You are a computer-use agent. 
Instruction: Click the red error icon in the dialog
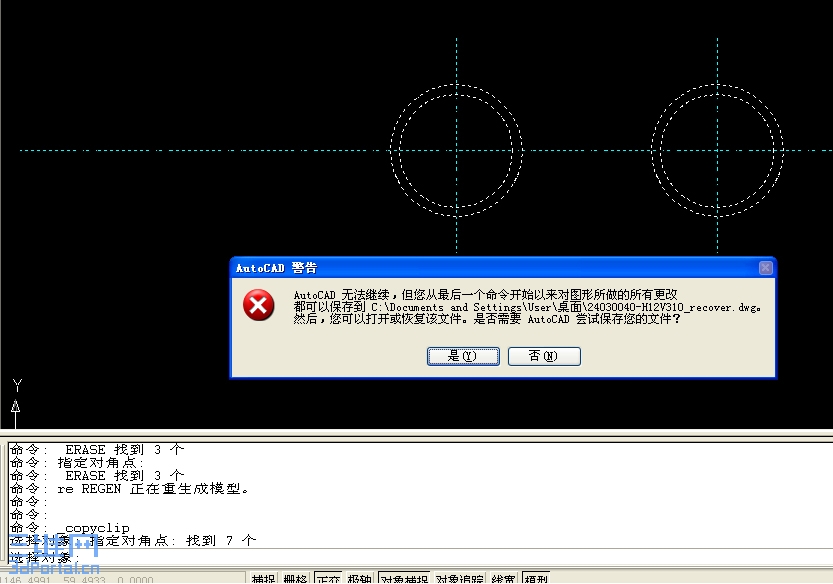(x=259, y=305)
